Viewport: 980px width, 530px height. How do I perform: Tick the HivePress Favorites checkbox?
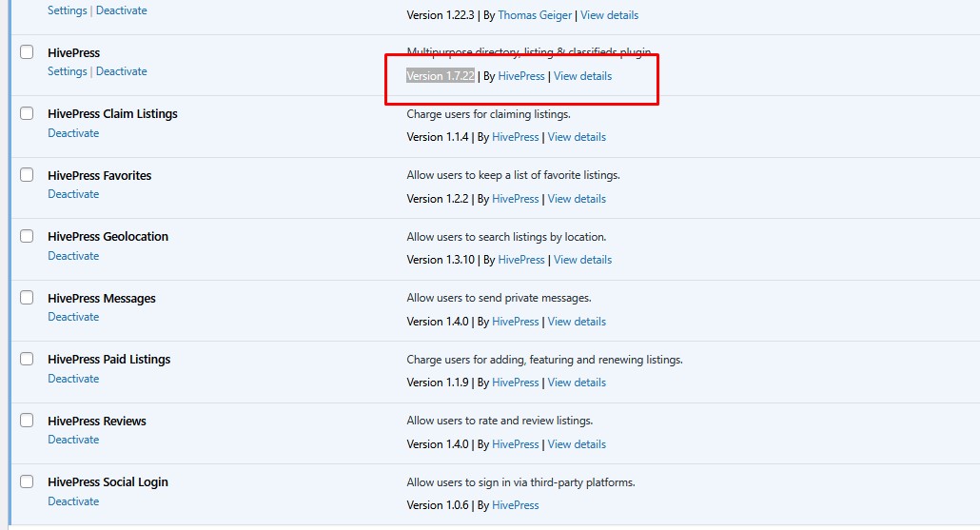(x=27, y=175)
